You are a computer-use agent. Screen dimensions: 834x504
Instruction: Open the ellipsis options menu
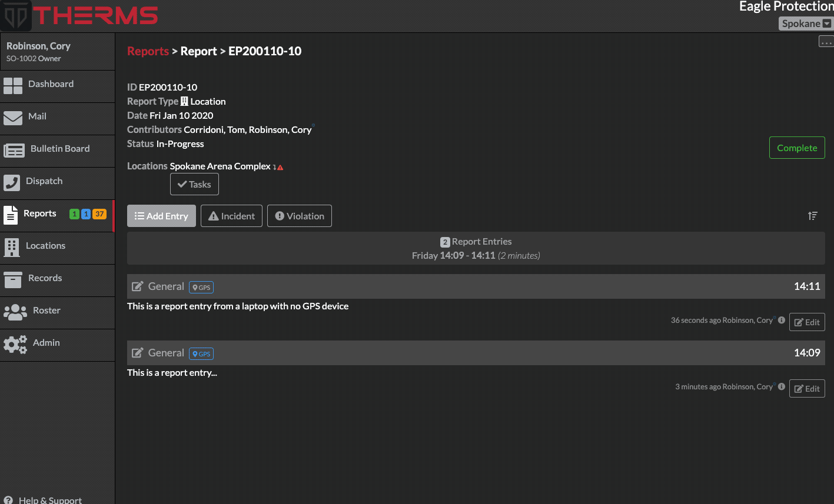coord(826,41)
